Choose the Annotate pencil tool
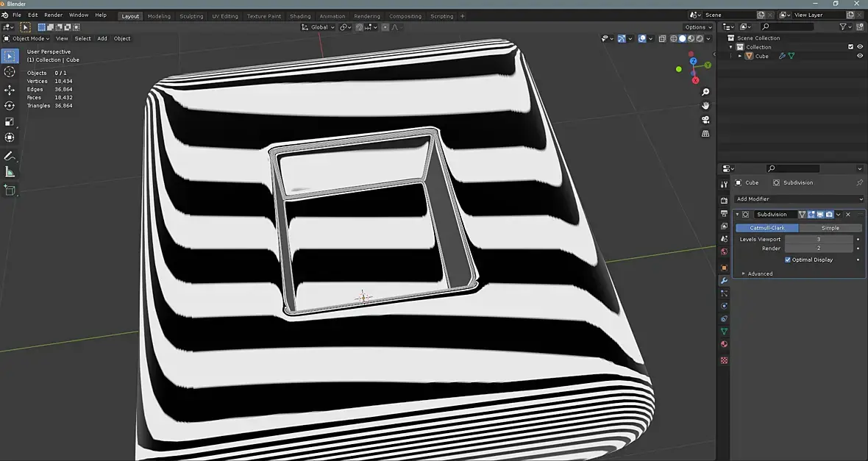This screenshot has height=461, width=868. 10,156
